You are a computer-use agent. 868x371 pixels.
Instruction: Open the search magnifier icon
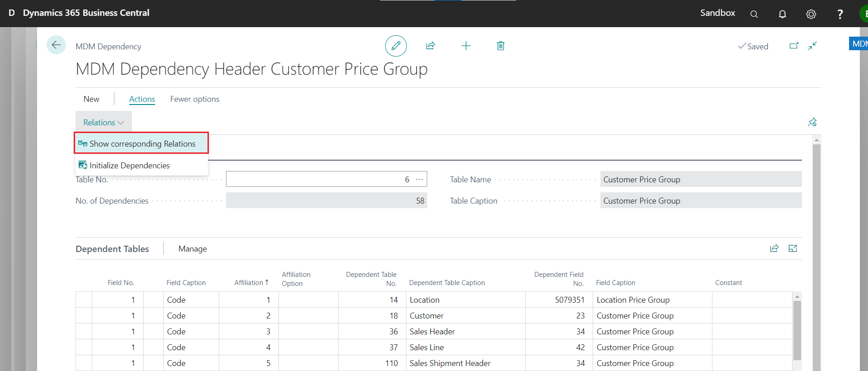click(x=754, y=14)
